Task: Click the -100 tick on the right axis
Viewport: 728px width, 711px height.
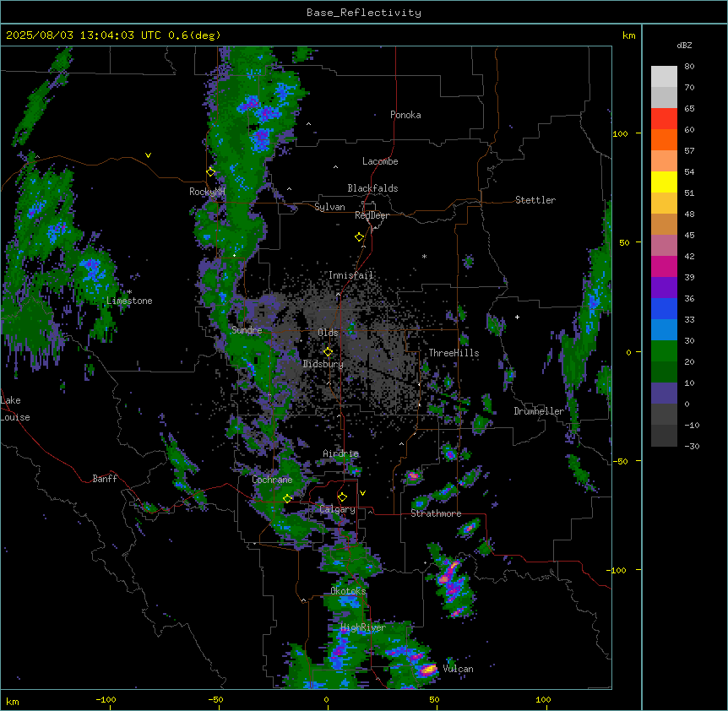Action: 617,570
